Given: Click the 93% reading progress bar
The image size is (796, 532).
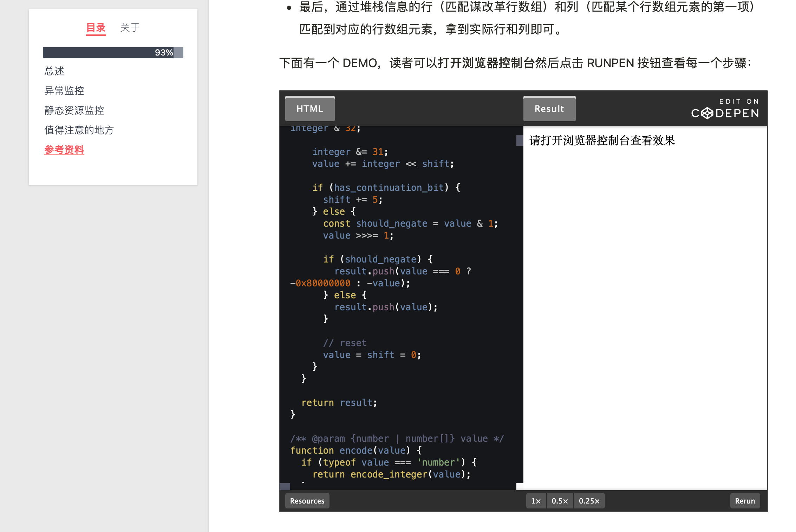Looking at the screenshot, I should click(113, 52).
